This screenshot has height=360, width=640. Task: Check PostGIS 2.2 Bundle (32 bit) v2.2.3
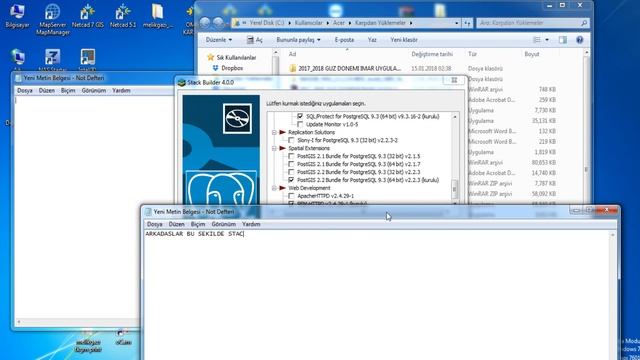click(x=291, y=172)
